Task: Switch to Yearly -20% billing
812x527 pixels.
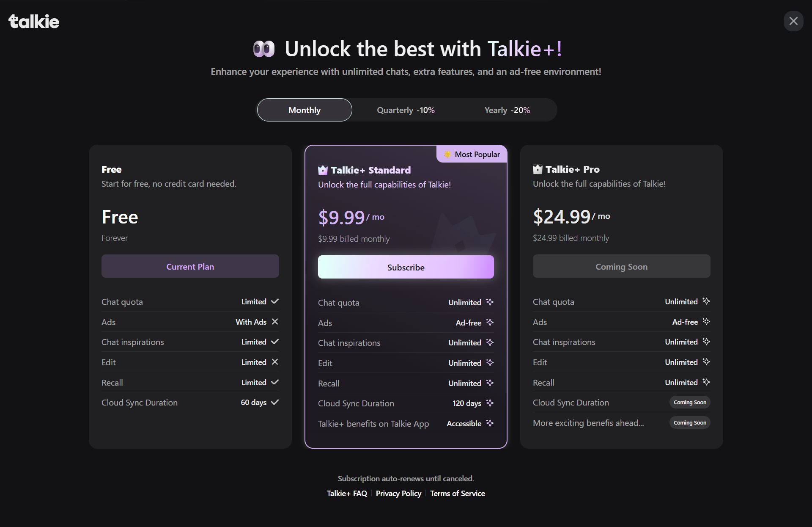Action: point(507,110)
